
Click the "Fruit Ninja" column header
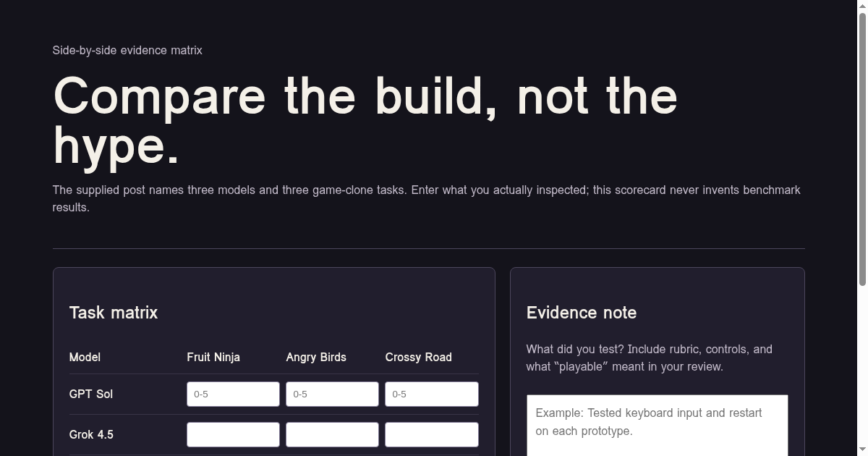[x=213, y=357]
